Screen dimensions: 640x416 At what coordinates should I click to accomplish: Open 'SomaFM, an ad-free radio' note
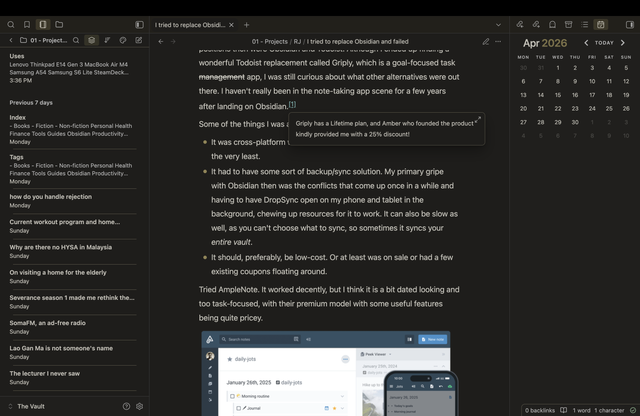pyautogui.click(x=73, y=327)
